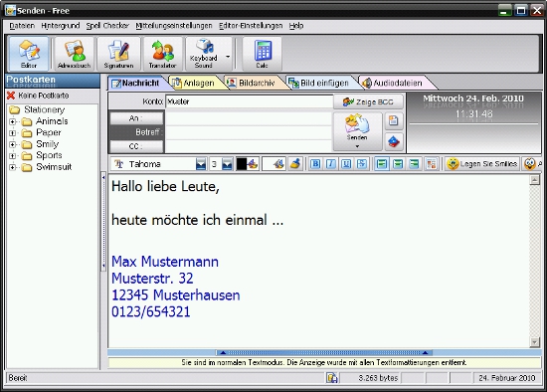Open the Signaturen tool
The image size is (547, 392).
[x=118, y=54]
